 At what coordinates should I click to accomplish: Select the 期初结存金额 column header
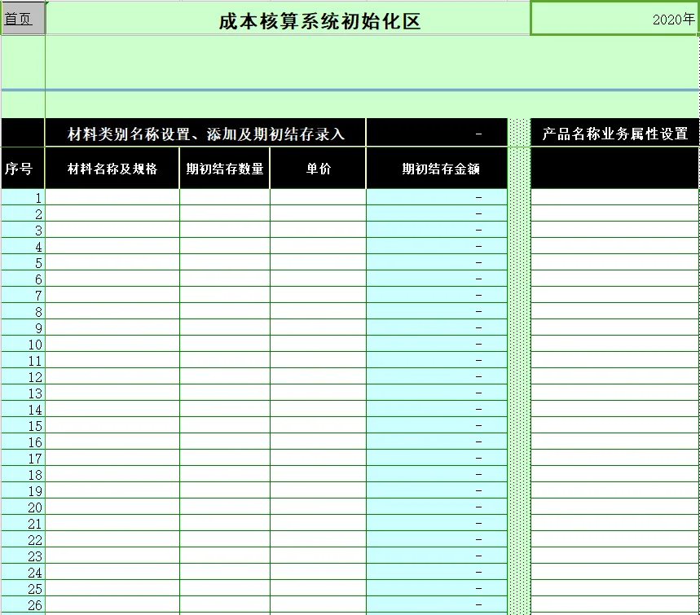point(437,169)
